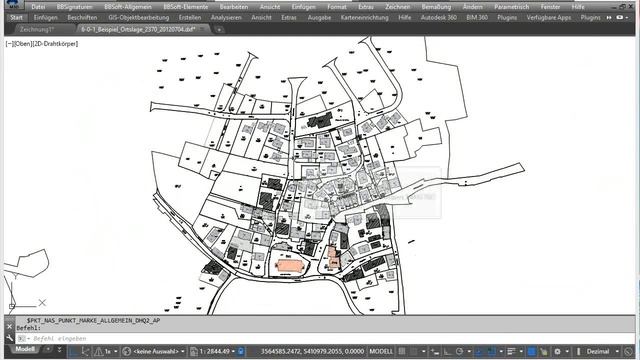The height and width of the screenshot is (360, 640).
Task: Toggle the blue transparency square button
Action: 531,351
